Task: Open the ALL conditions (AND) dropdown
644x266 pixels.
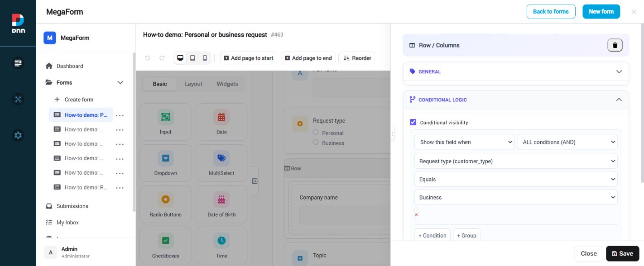Action: pos(567,142)
